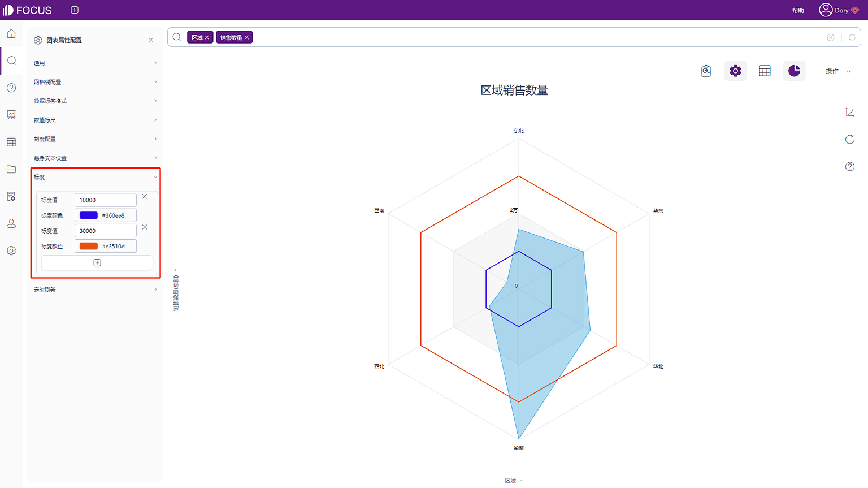868x488 pixels.
Task: Open the data table icon in the sidebar
Action: (x=11, y=142)
